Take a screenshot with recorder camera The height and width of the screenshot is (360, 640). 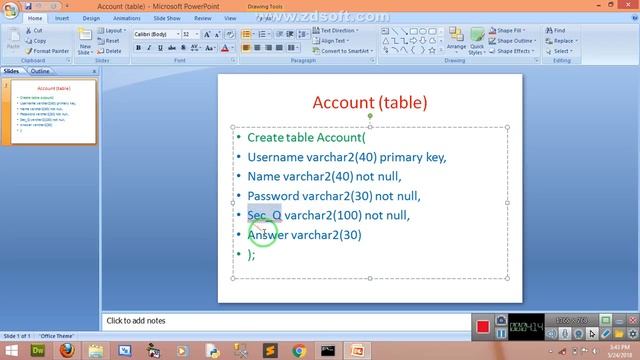click(x=501, y=320)
